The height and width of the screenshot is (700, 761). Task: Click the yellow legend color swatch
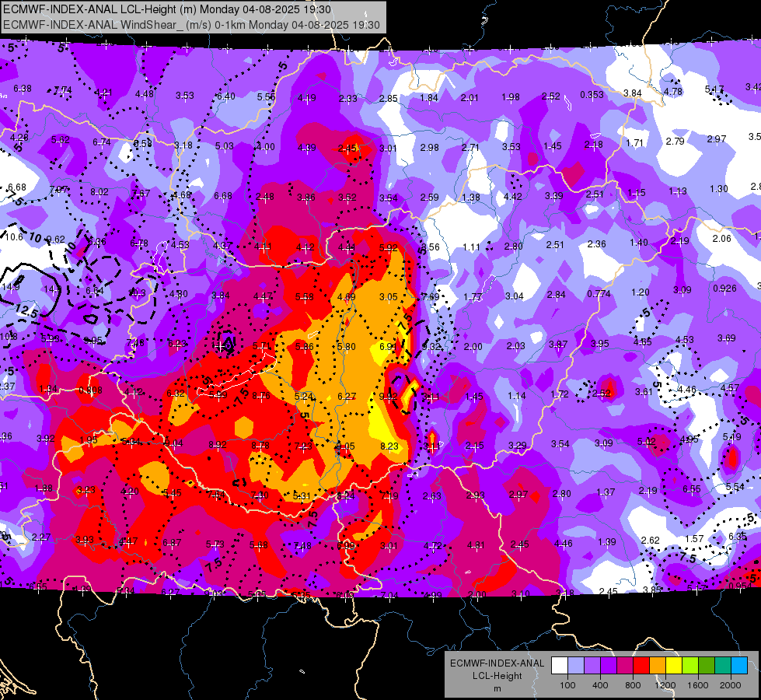pyautogui.click(x=674, y=665)
